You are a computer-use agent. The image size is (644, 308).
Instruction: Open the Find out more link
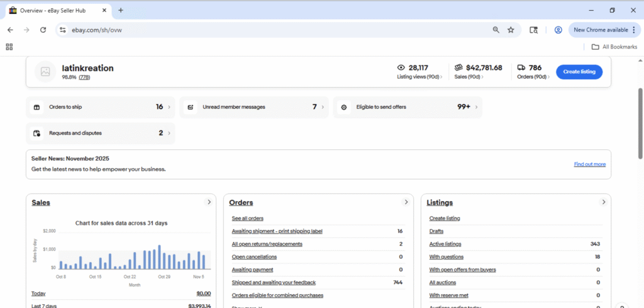click(x=589, y=164)
